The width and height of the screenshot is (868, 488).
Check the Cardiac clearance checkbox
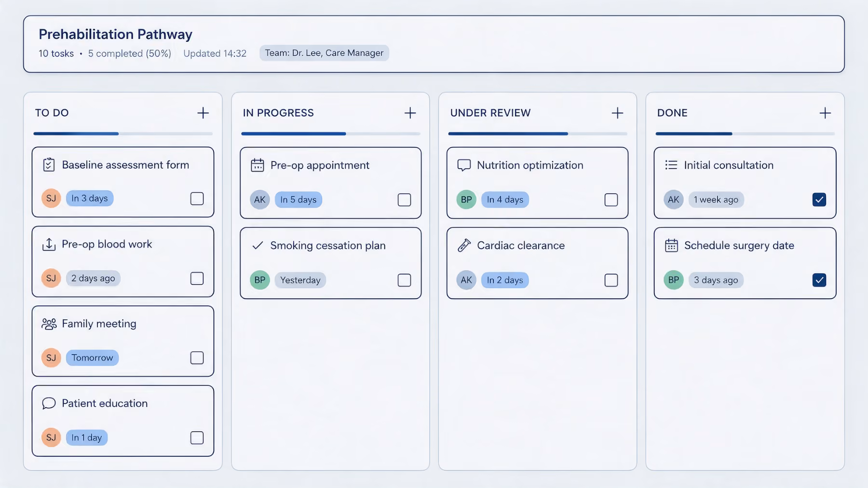point(611,280)
